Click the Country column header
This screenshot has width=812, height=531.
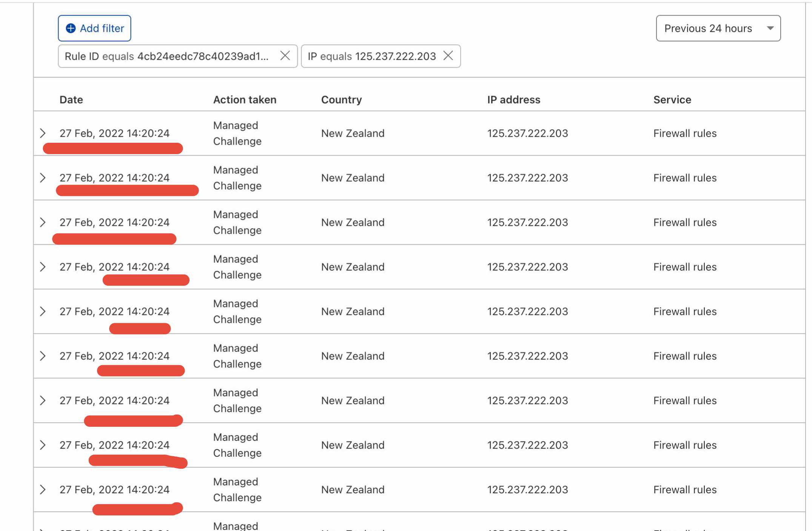coord(341,100)
